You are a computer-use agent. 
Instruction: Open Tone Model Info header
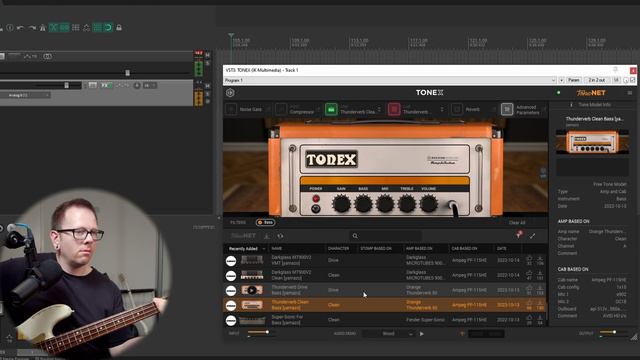pyautogui.click(x=591, y=104)
